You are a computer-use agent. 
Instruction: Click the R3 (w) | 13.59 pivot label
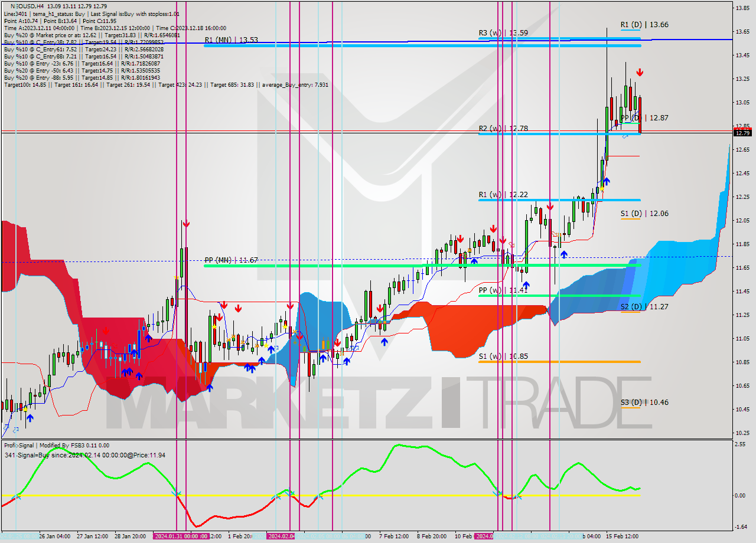(x=503, y=33)
